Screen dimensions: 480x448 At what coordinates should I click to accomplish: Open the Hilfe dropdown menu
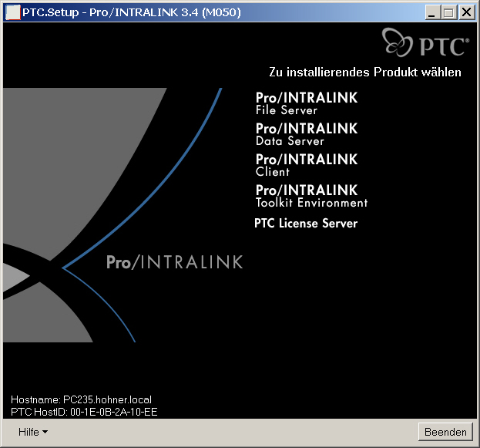33,432
